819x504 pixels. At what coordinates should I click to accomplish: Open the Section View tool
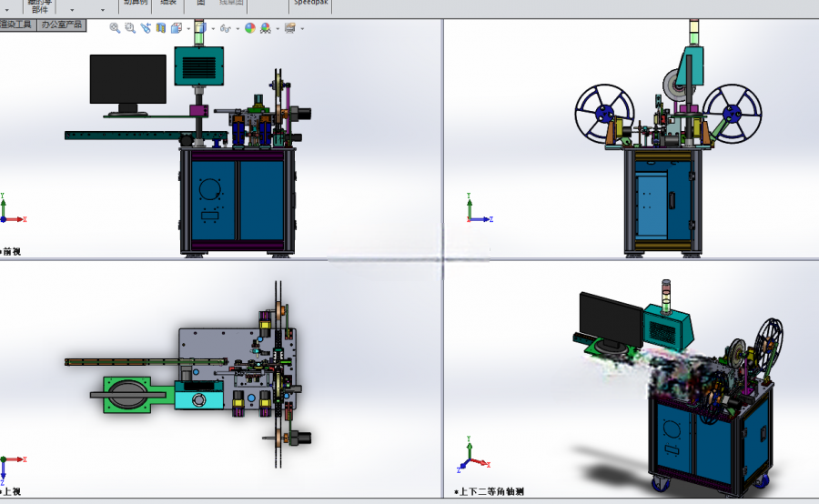(161, 28)
